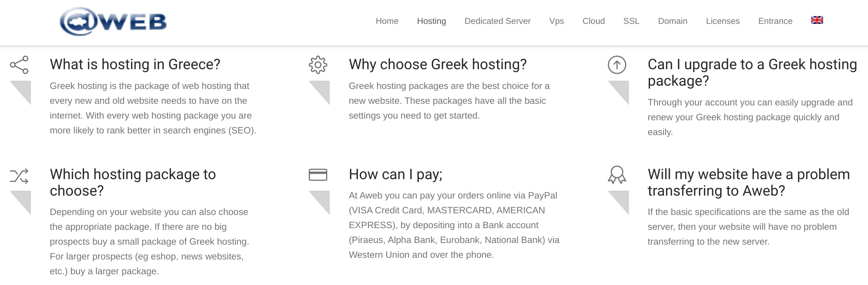
Task: Click the Aweb logo
Action: [x=113, y=22]
